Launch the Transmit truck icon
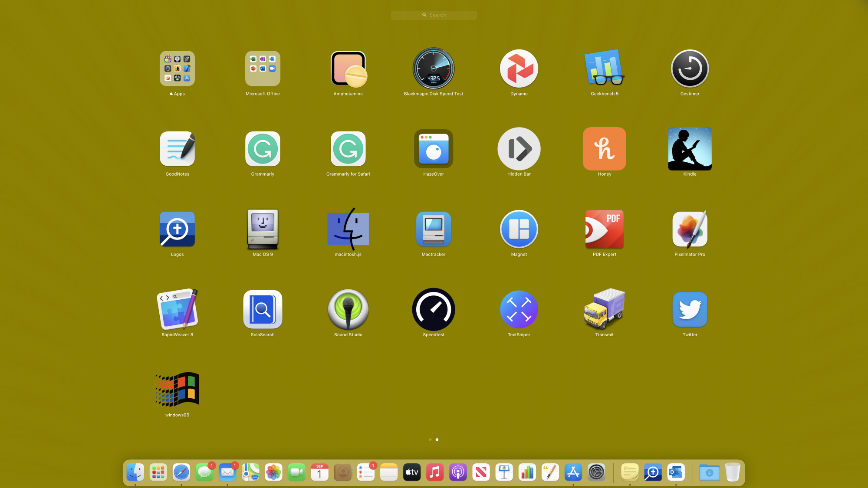The image size is (868, 488). coord(604,310)
